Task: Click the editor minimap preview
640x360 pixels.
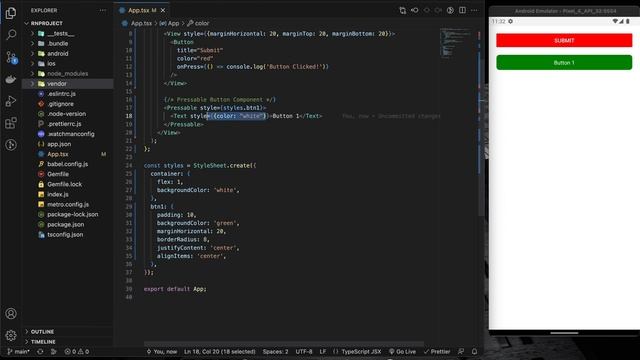Action: coord(455,42)
